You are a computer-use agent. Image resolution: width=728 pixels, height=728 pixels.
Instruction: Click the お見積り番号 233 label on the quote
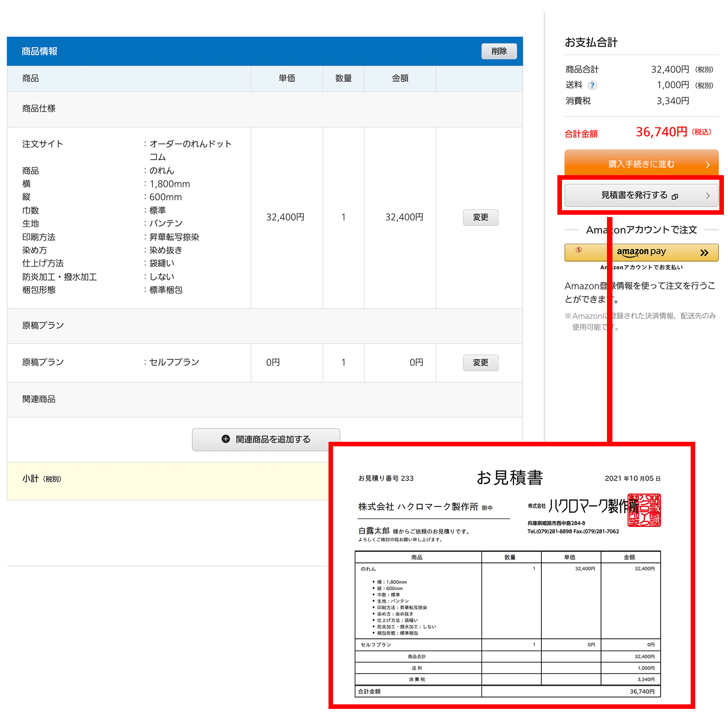(x=385, y=478)
